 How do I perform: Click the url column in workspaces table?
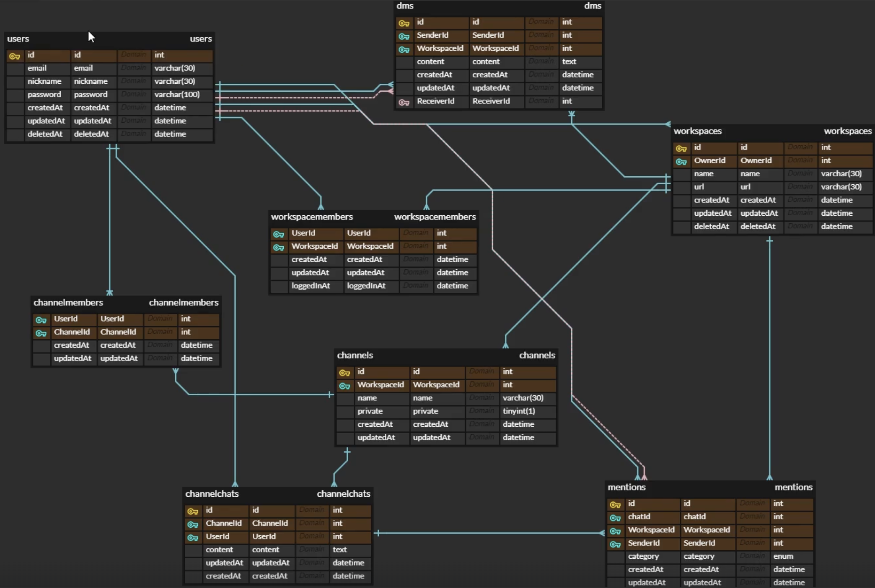699,187
